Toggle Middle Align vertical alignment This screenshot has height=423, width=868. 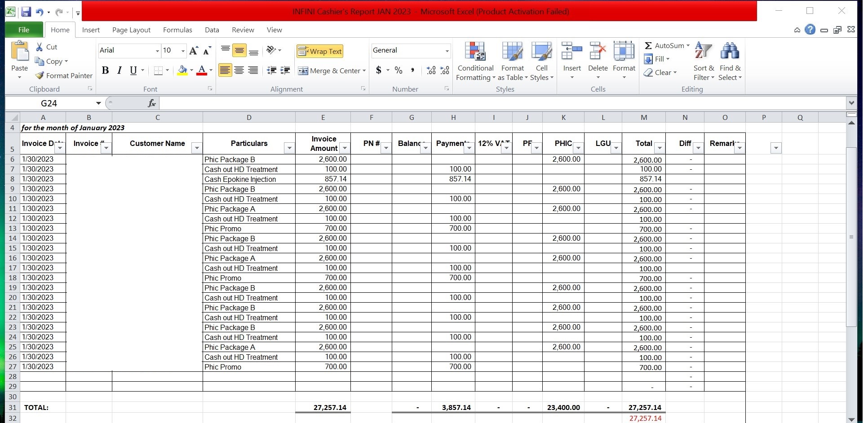click(239, 50)
